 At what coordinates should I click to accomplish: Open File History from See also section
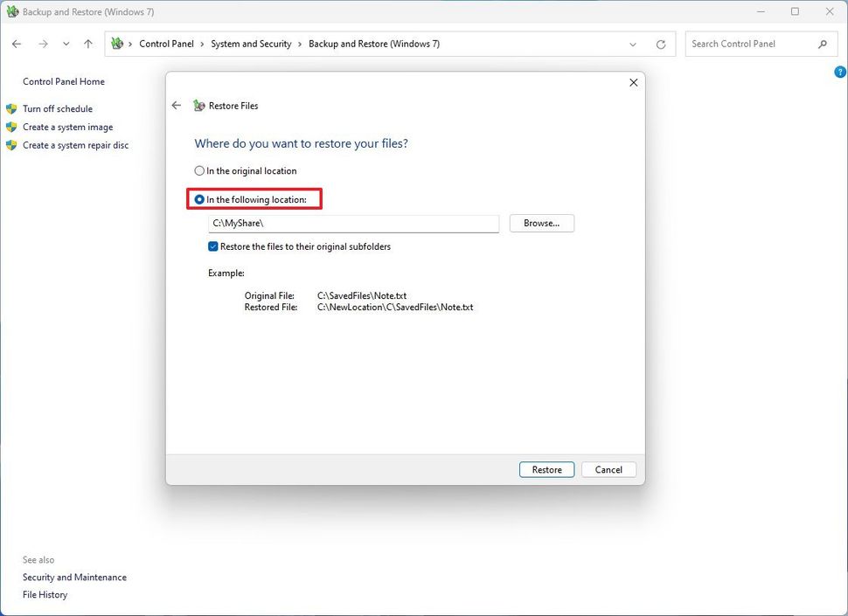tap(45, 594)
